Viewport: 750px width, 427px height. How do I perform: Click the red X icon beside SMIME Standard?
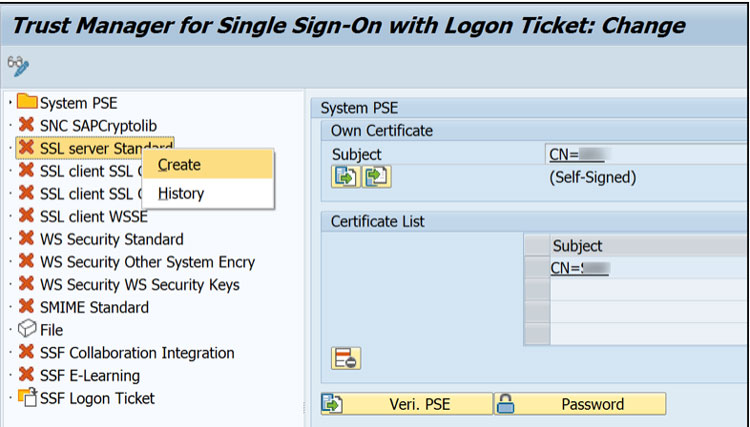[27, 307]
